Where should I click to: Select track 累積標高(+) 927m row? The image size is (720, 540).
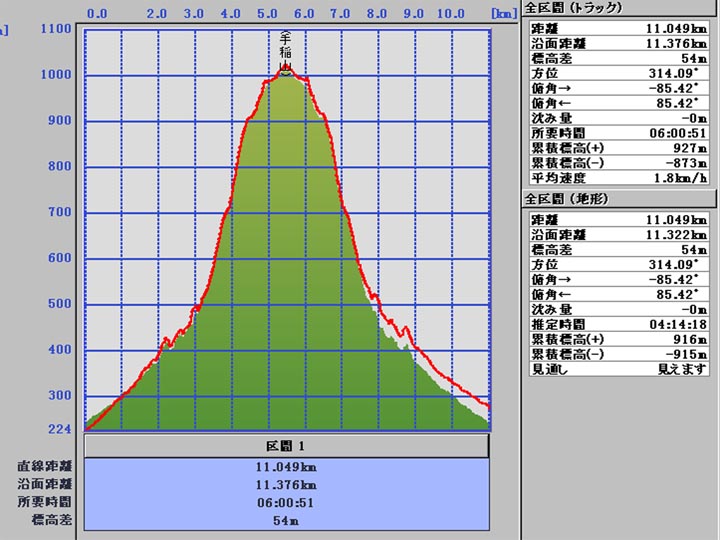620,148
